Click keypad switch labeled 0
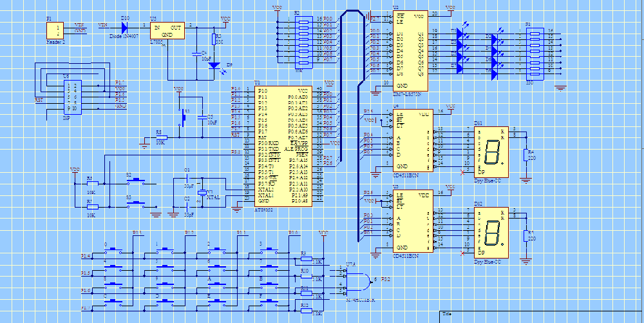 (115, 250)
